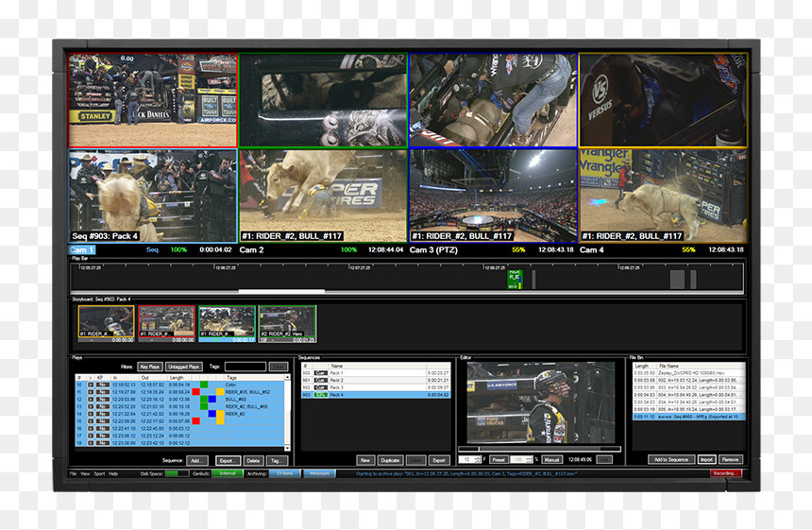Click New button in Sequences panel
Screen dimensions: 812x530
pos(365,460)
